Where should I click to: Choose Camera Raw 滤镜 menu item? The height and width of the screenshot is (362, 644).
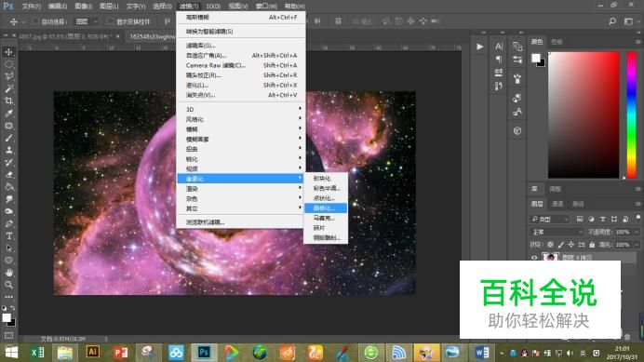241,65
